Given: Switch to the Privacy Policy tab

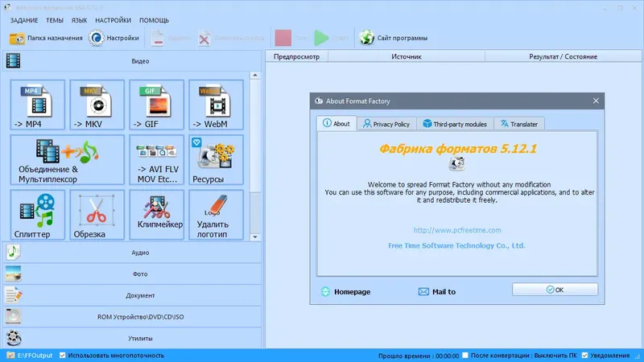Looking at the screenshot, I should tap(386, 124).
